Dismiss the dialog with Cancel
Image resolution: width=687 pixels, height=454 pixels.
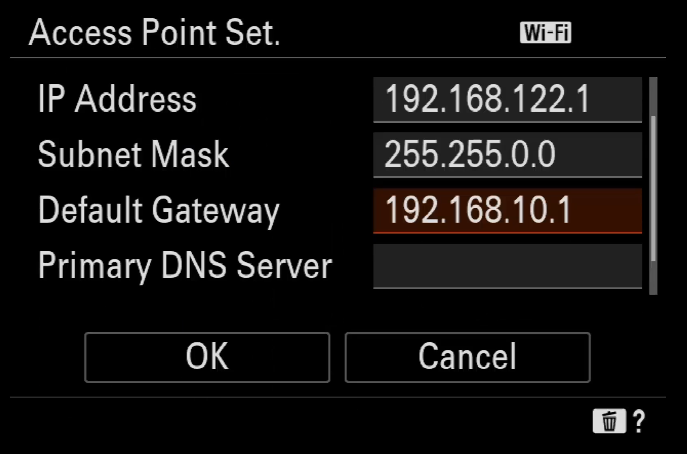coord(467,357)
